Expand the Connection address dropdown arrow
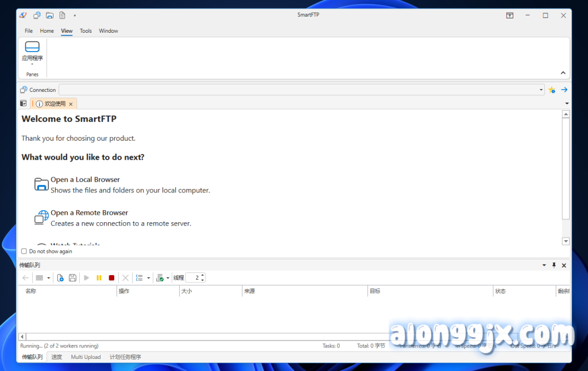The width and height of the screenshot is (588, 371). (541, 90)
